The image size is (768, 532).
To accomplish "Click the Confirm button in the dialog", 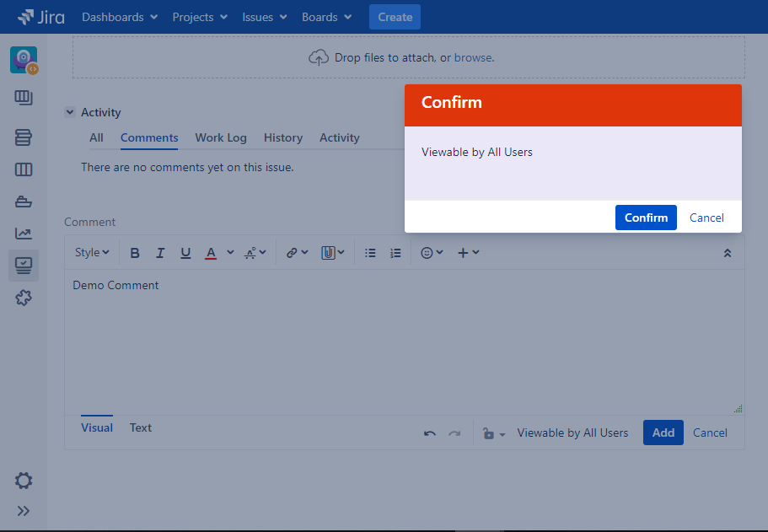I will (646, 218).
